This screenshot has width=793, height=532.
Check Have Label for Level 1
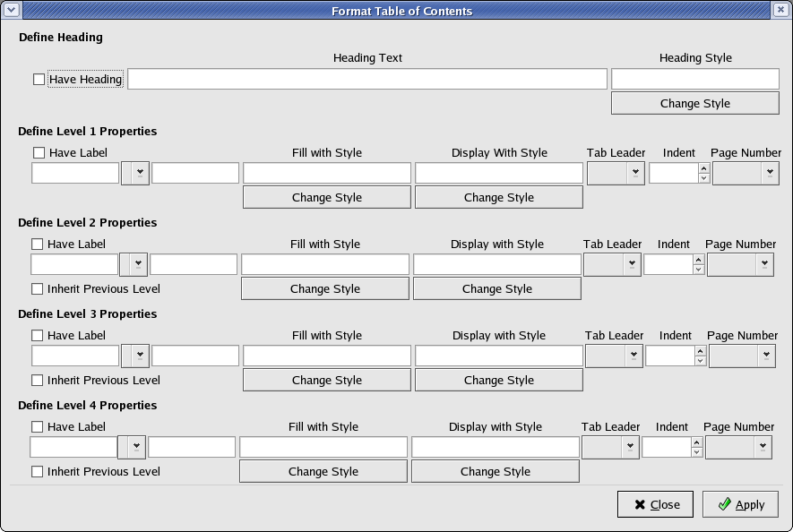[39, 153]
